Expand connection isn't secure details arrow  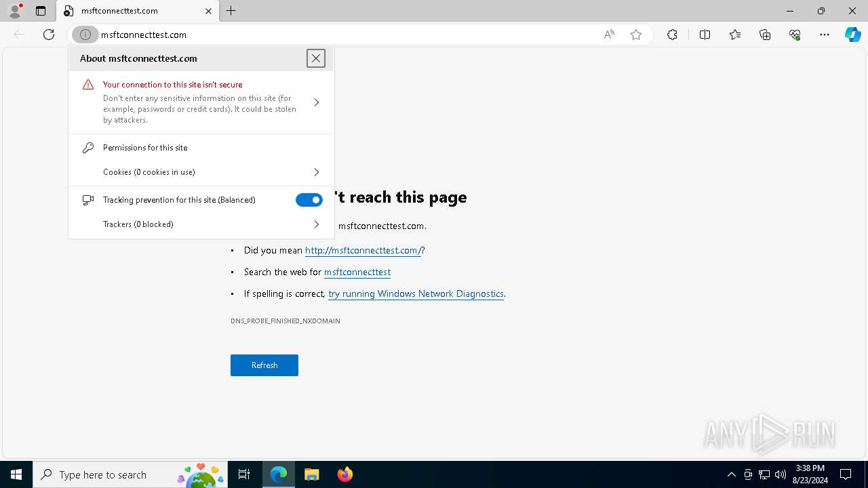pyautogui.click(x=317, y=102)
